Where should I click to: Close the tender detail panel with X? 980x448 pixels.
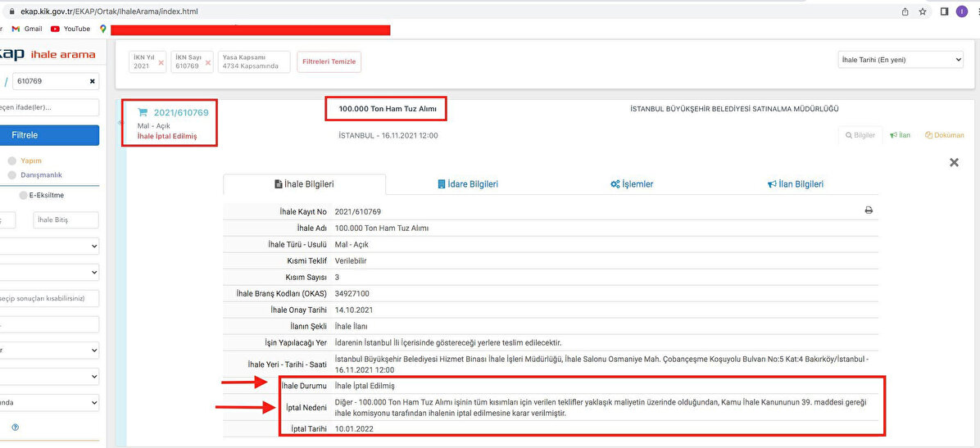pos(954,162)
